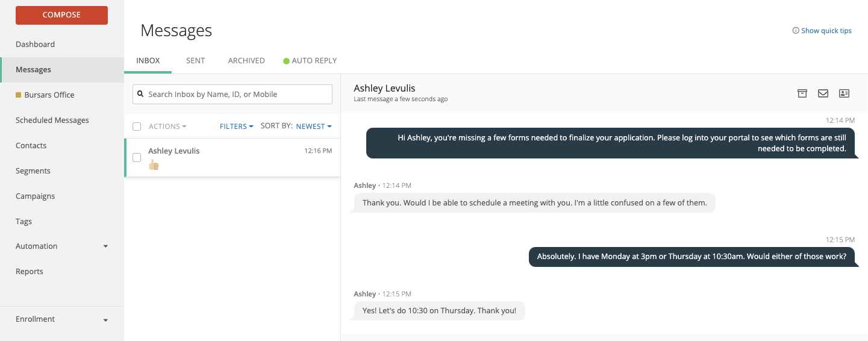Screen dimensions: 868x341
Task: Change the Newest sort order dropdown
Action: coord(314,127)
